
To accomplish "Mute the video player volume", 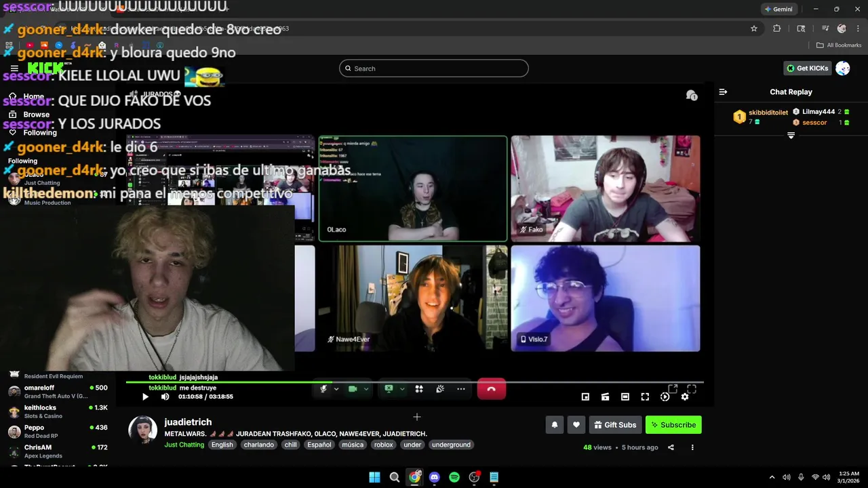I will tap(165, 396).
